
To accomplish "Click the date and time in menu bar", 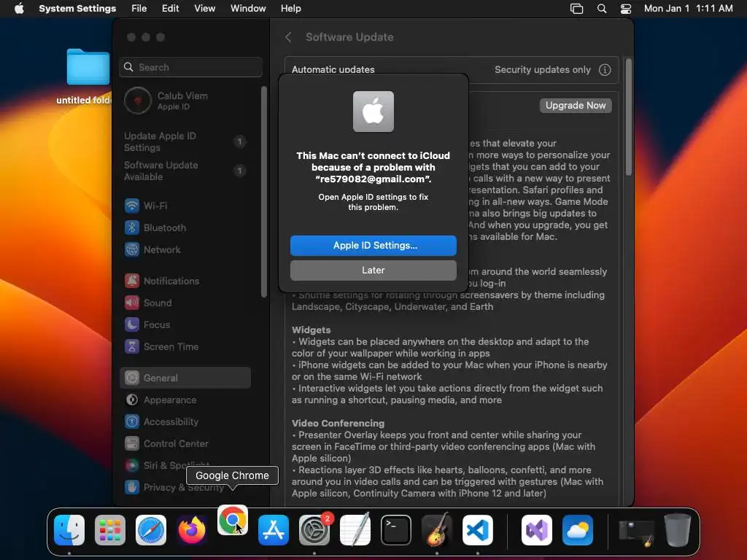I will click(x=689, y=9).
